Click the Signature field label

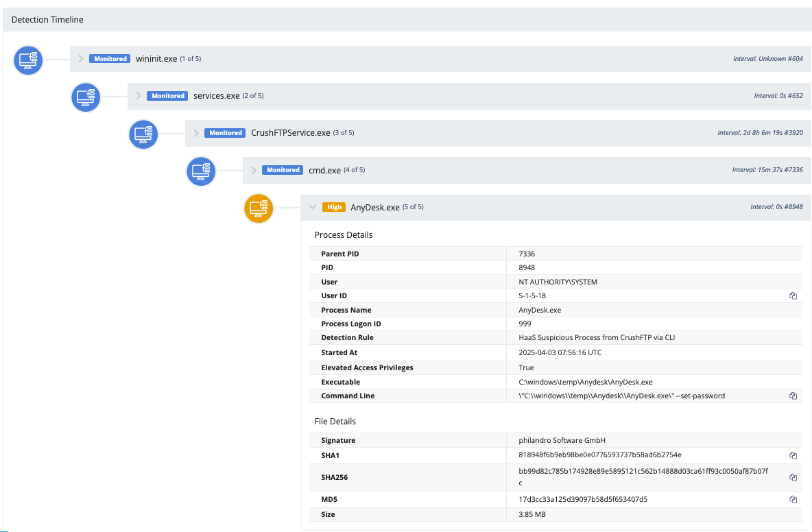click(338, 440)
